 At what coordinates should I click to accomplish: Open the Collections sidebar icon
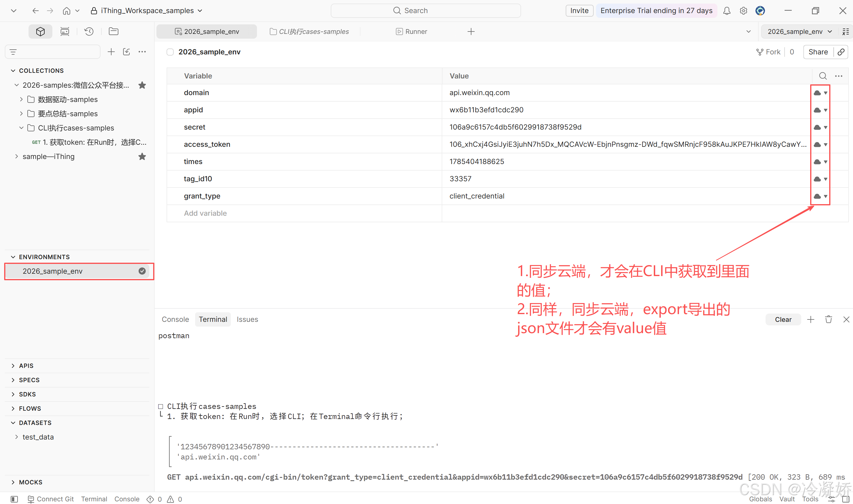(40, 31)
